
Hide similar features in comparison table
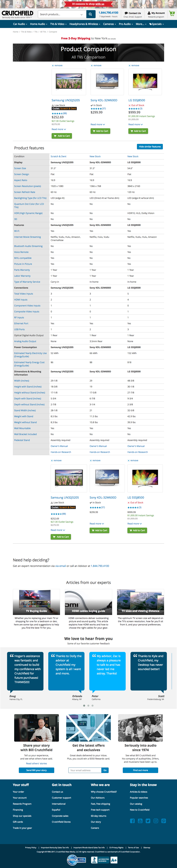(150, 147)
